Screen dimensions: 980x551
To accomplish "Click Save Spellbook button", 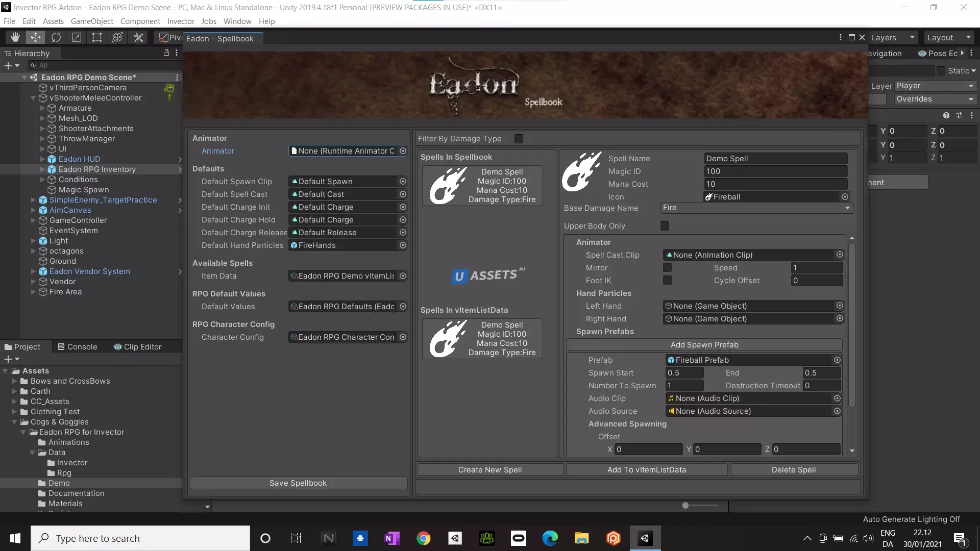I will [298, 483].
